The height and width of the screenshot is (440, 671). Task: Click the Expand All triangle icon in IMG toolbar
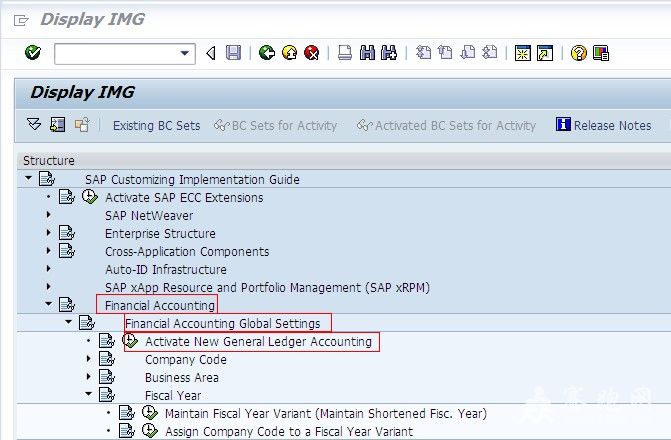(x=34, y=125)
